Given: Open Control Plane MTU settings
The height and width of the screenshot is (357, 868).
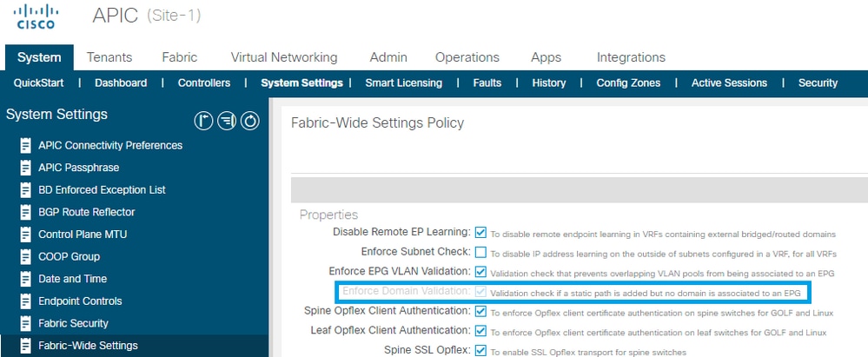Looking at the screenshot, I should (83, 235).
